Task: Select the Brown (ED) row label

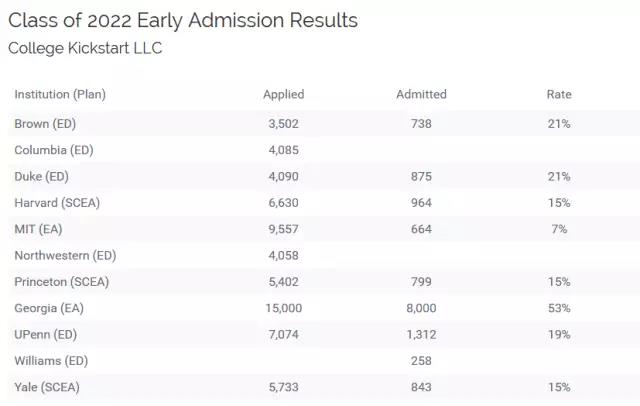Action: point(45,124)
